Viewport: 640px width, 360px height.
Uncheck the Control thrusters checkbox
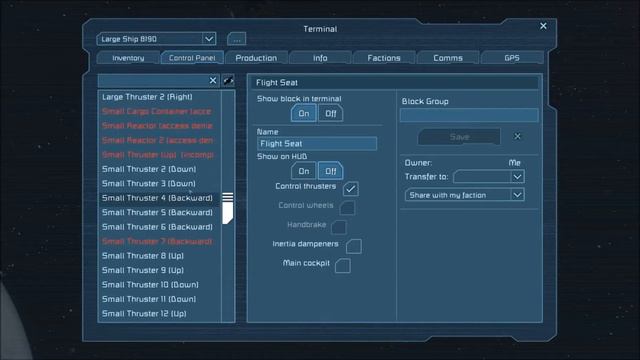pyautogui.click(x=351, y=189)
